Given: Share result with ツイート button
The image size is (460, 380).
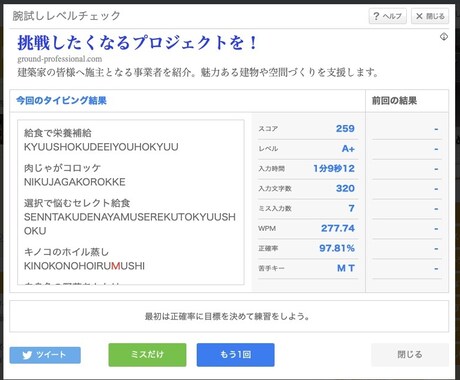Looking at the screenshot, I should [45, 355].
